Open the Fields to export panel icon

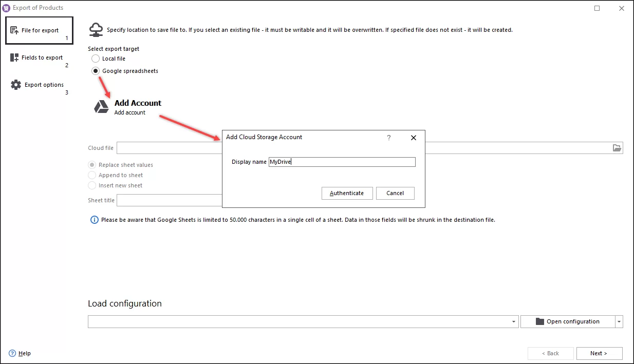coord(15,57)
